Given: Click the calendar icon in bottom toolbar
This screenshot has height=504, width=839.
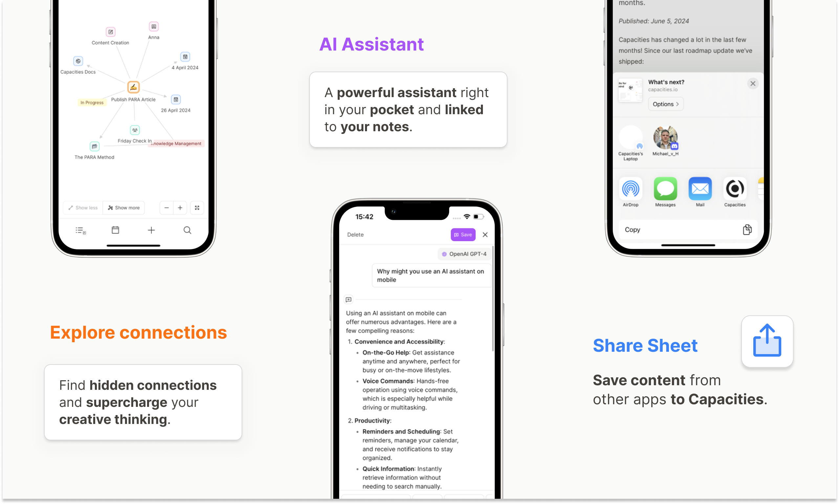Looking at the screenshot, I should (115, 230).
